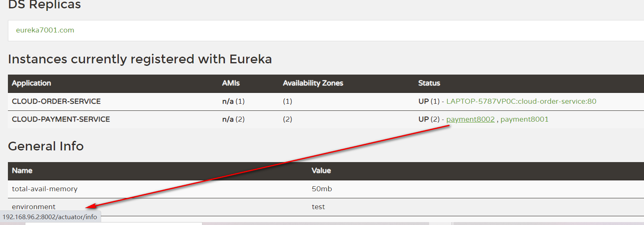Click the test environment value cell
This screenshot has width=644, height=225.
pos(318,207)
